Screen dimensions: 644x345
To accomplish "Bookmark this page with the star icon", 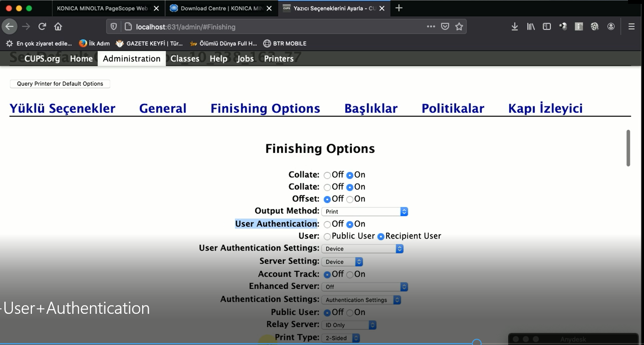I will point(459,27).
